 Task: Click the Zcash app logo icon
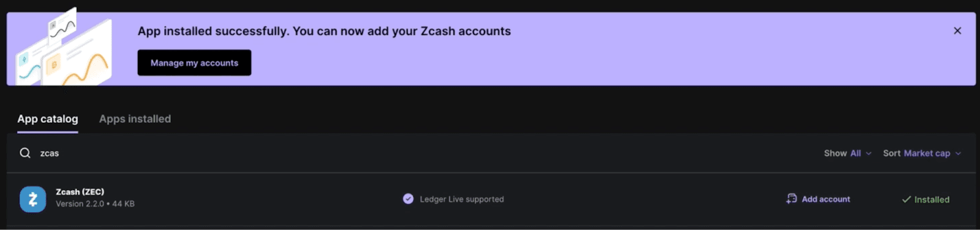pos(32,199)
